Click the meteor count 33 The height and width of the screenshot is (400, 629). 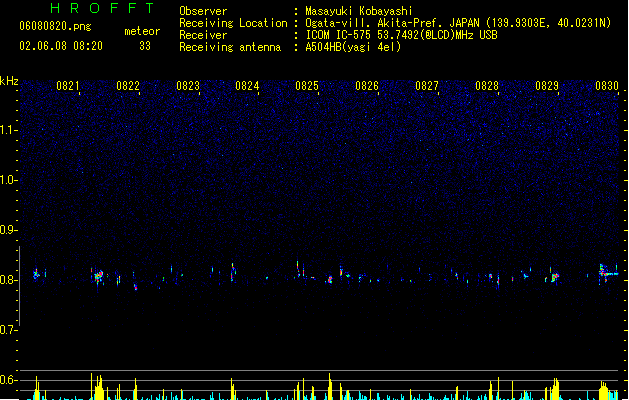pyautogui.click(x=145, y=46)
